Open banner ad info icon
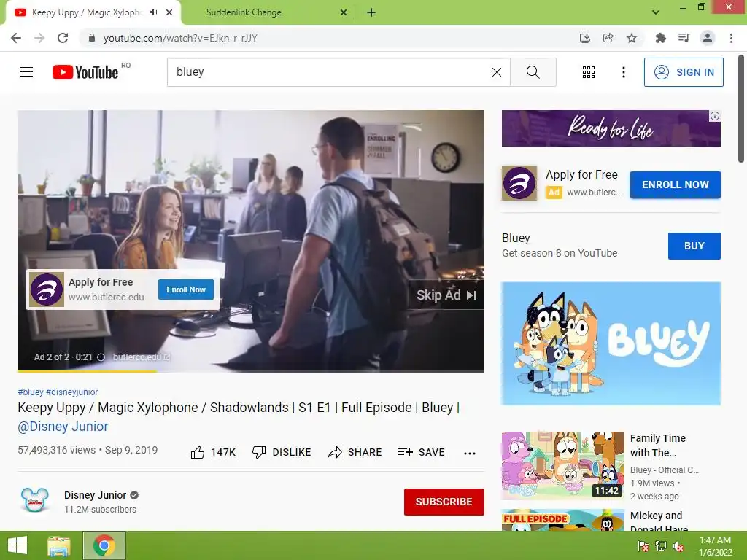This screenshot has height=560, width=747. pyautogui.click(x=715, y=116)
